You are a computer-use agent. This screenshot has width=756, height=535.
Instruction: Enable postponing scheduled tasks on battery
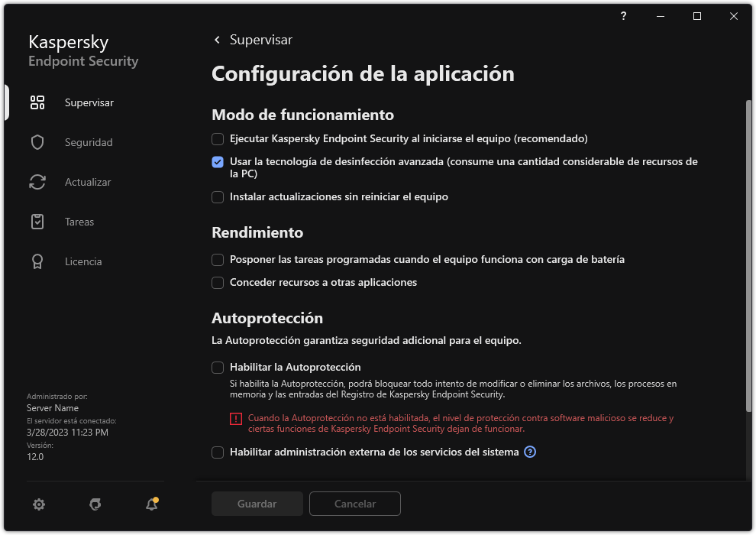point(218,260)
